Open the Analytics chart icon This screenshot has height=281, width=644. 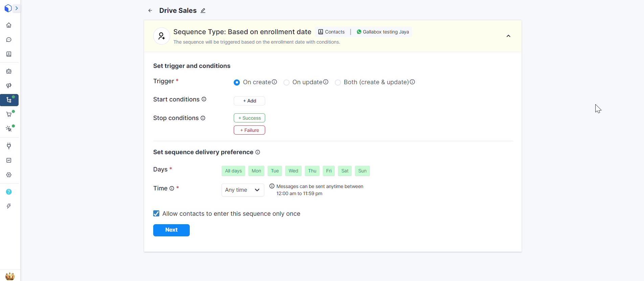point(9,160)
